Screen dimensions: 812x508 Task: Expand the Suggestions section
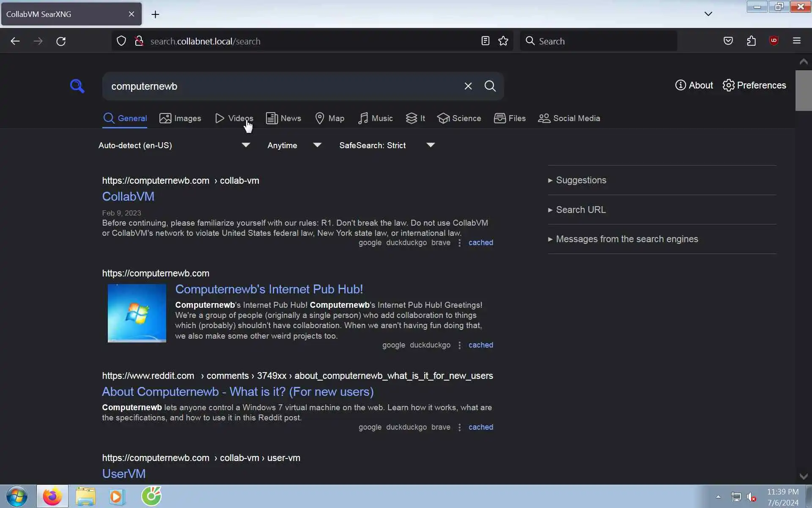pyautogui.click(x=581, y=180)
